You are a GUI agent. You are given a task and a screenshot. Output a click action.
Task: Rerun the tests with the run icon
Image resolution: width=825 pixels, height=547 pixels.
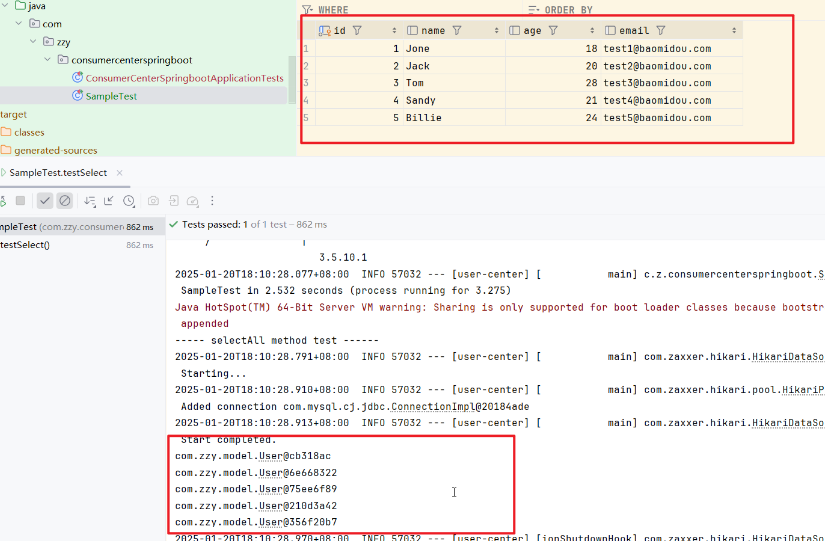(x=3, y=200)
